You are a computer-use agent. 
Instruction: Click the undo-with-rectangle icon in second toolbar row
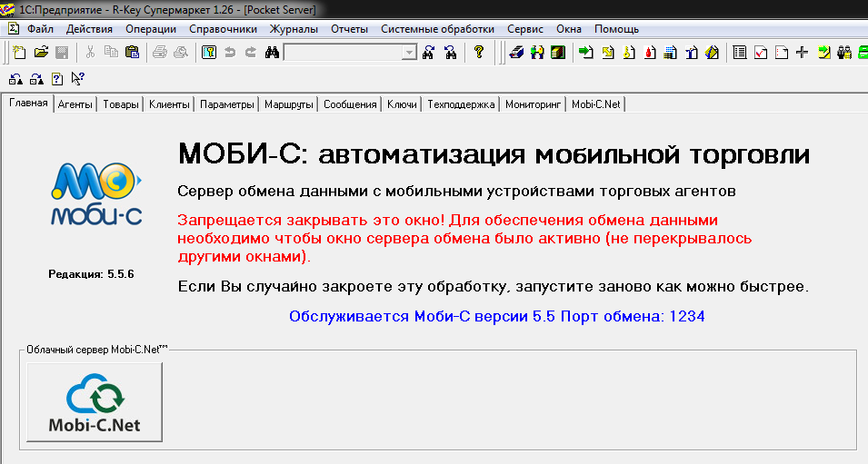15,79
